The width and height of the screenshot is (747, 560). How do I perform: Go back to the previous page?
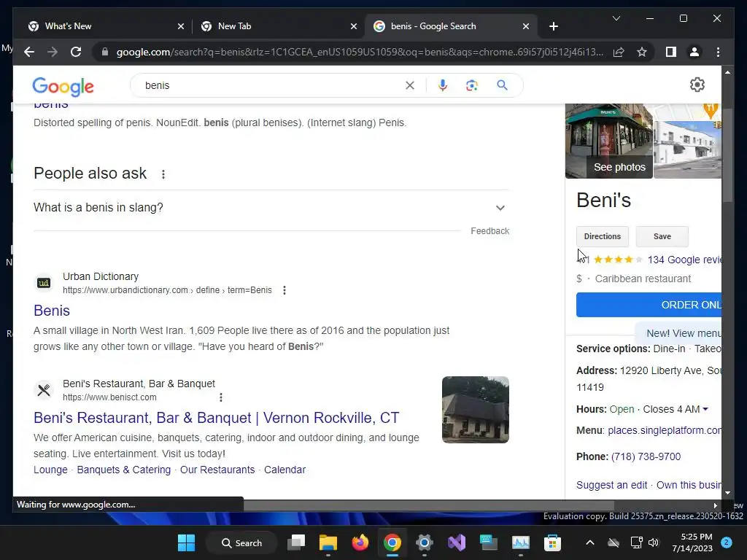[29, 52]
